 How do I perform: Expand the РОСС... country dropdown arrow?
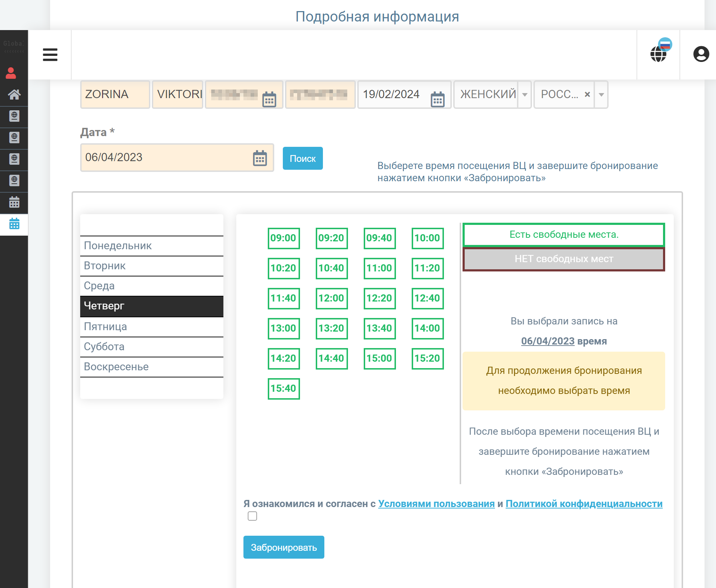click(601, 95)
